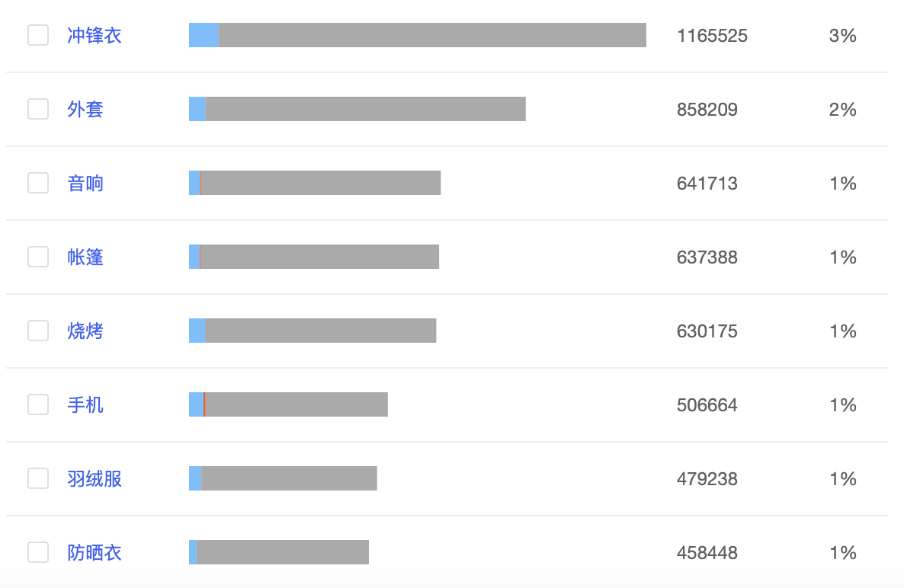Check the checkbox next to 冲锋衣
The image size is (904, 588).
pos(38,35)
